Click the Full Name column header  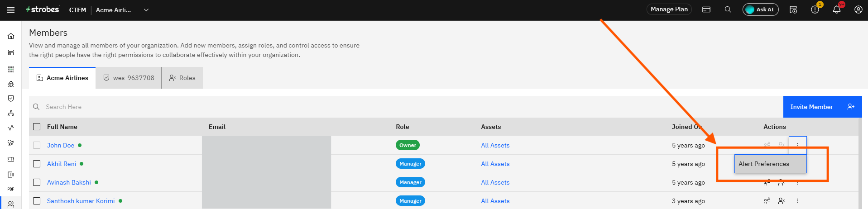click(62, 127)
